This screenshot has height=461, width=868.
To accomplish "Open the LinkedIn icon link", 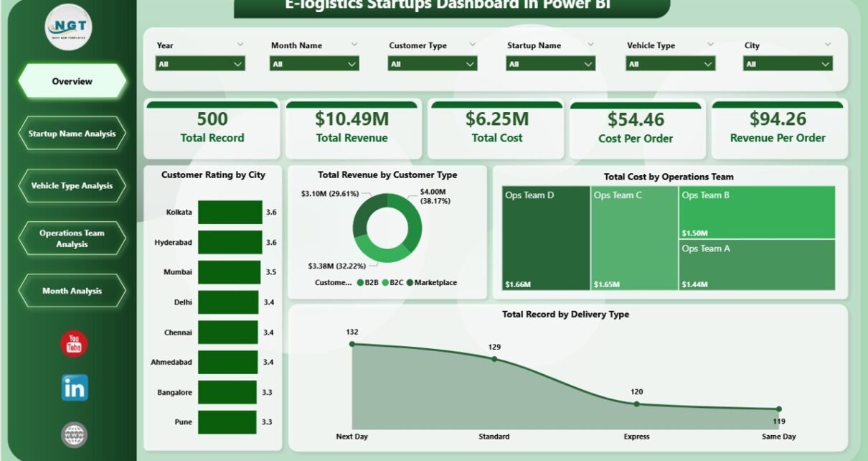I will pos(74,388).
